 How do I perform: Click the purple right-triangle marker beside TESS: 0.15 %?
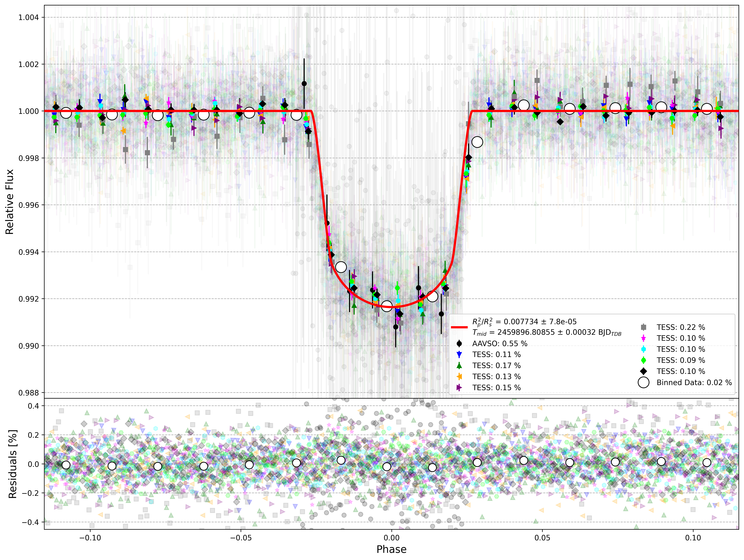(x=459, y=388)
